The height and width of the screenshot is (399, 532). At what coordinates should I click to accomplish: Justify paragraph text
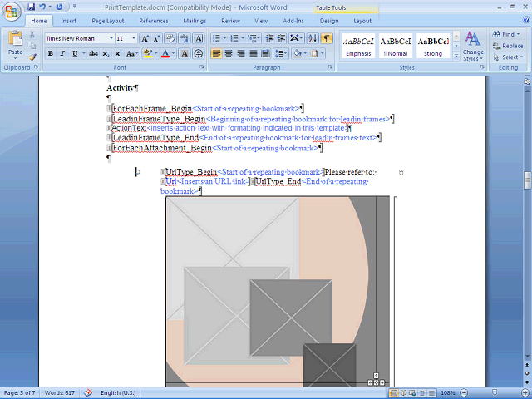pos(254,53)
